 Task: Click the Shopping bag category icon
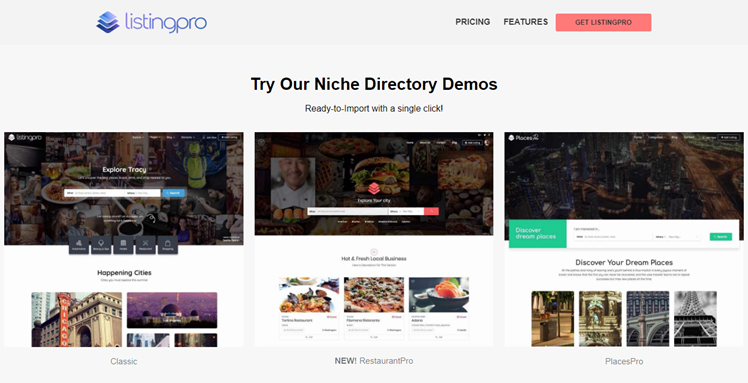[x=167, y=245]
